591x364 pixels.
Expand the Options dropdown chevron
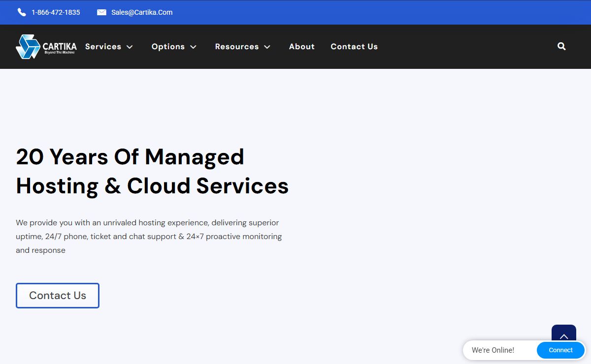[x=193, y=47]
